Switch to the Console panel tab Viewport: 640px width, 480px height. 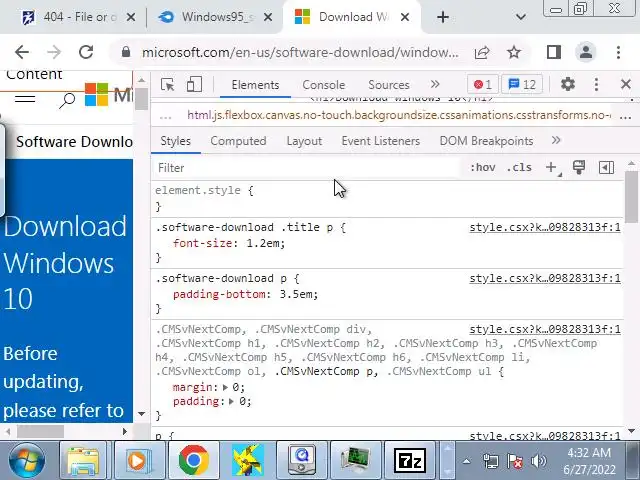[x=324, y=85]
